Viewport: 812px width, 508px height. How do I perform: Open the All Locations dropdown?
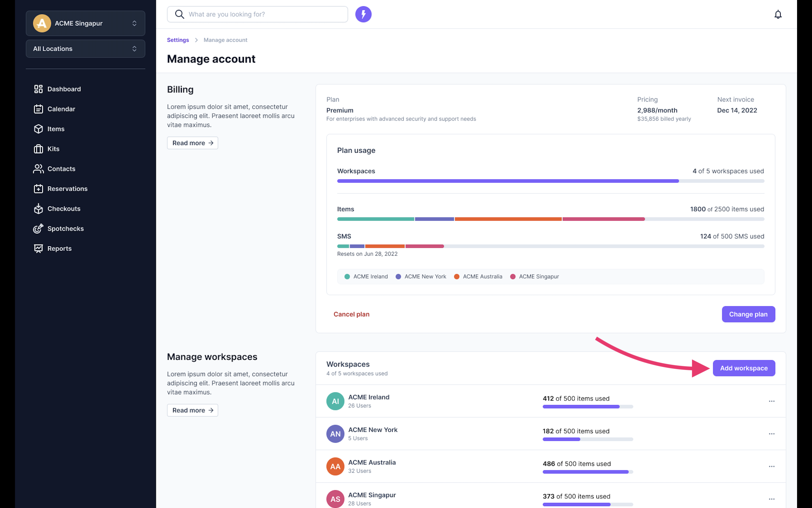tap(85, 49)
